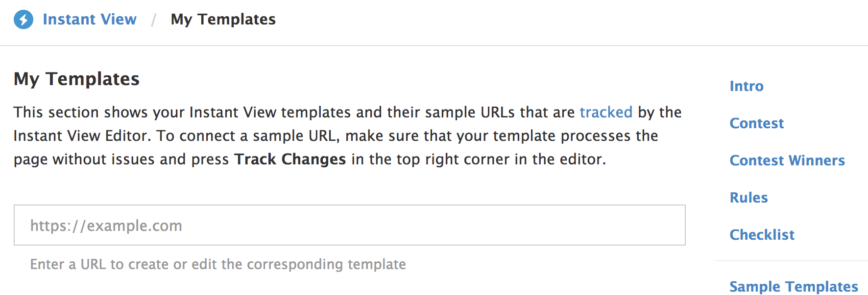Navigate to the Rules section
The image size is (868, 295).
click(748, 198)
